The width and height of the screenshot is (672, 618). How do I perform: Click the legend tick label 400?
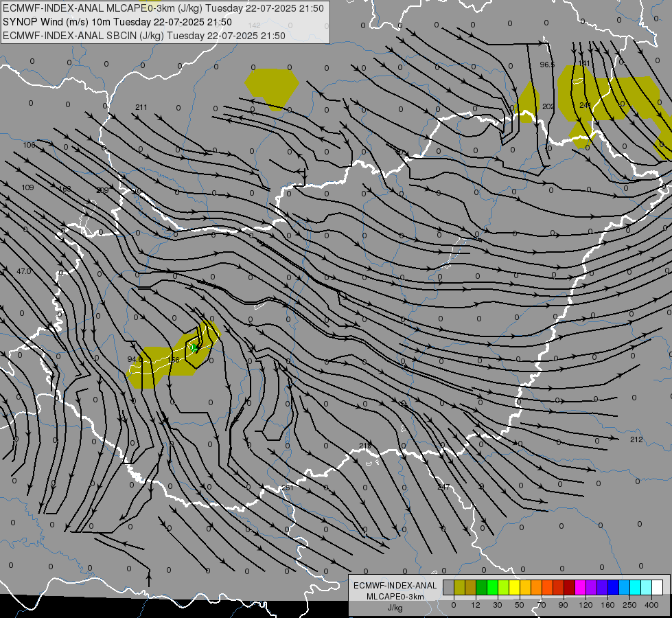651,605
